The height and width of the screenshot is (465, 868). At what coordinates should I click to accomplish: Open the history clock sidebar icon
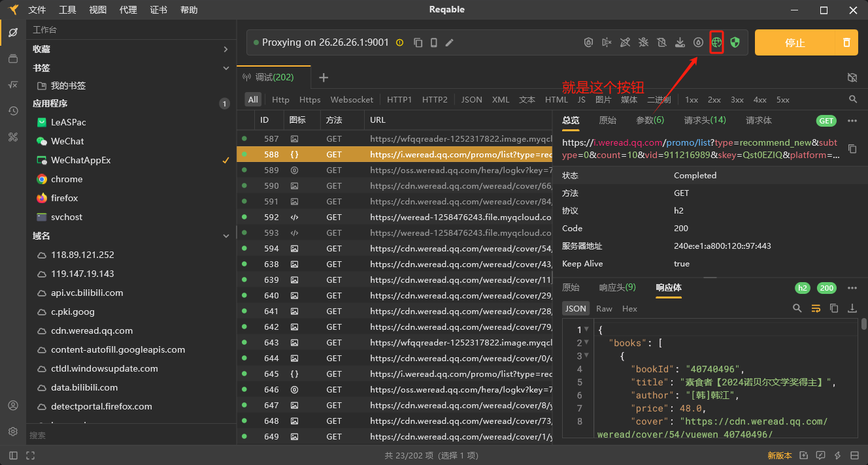[12, 111]
